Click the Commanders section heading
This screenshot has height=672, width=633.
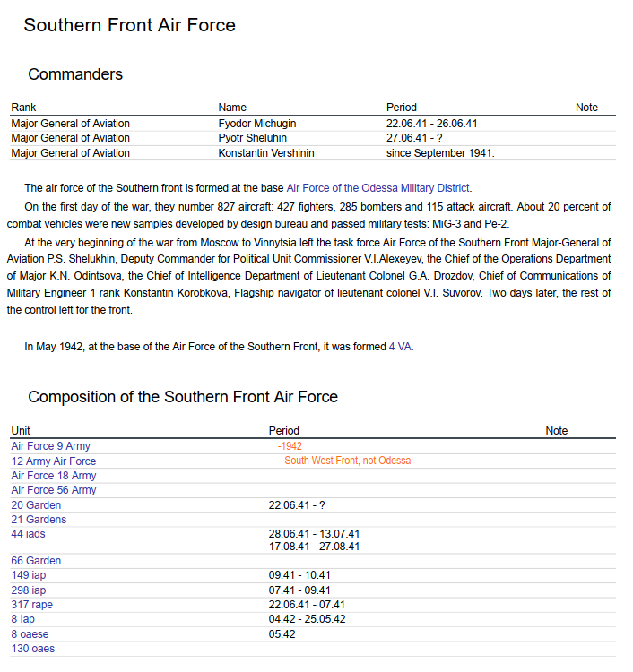(75, 74)
